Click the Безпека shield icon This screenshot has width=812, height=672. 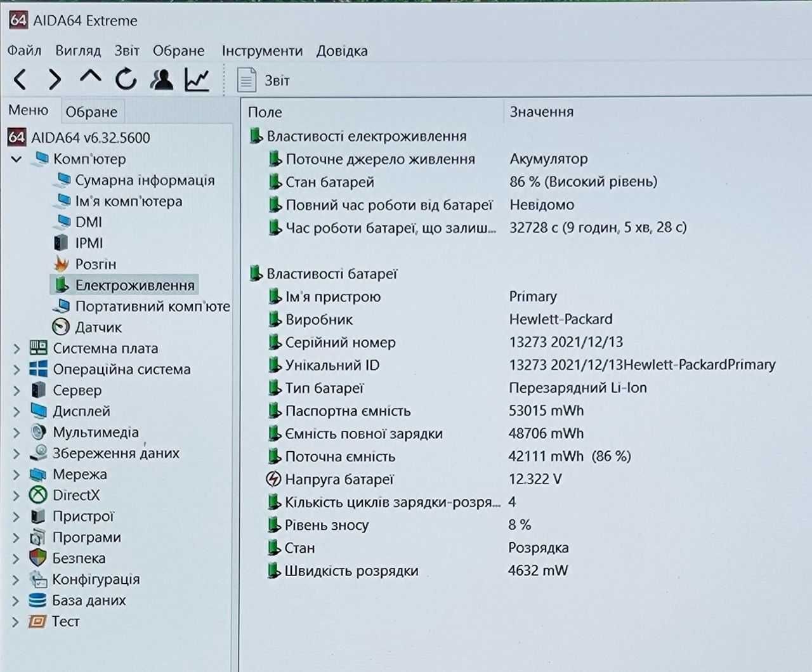[x=39, y=558]
